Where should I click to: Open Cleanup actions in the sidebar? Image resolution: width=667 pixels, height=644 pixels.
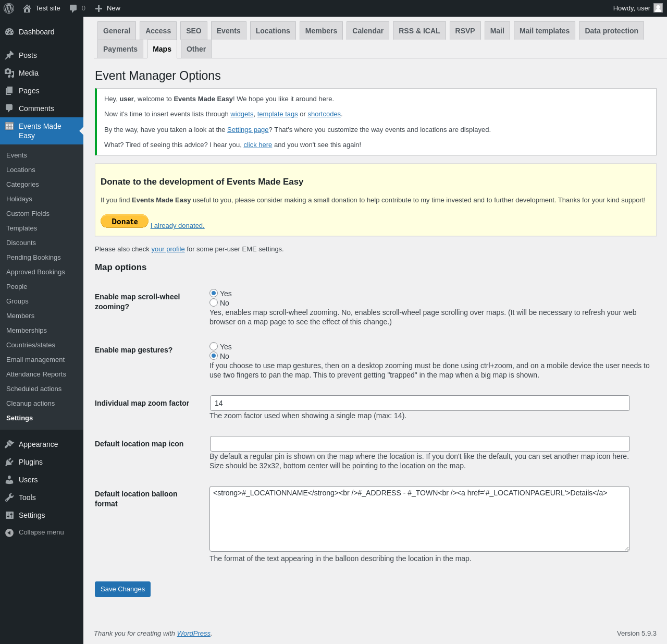click(42, 404)
